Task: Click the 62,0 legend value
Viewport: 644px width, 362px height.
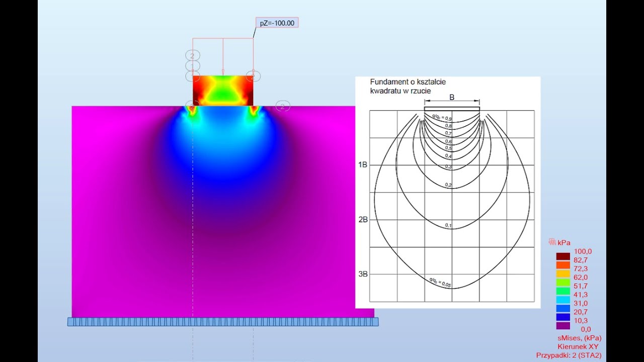Action: (581, 278)
